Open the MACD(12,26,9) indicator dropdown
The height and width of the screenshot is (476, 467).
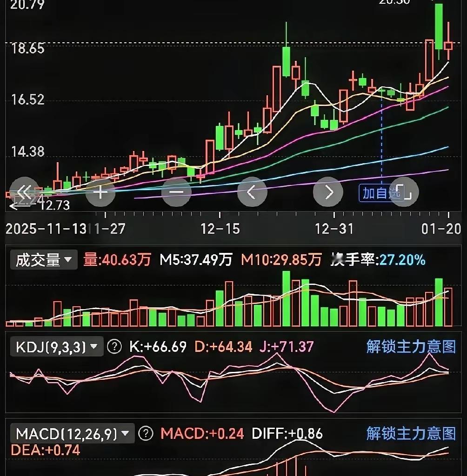pyautogui.click(x=72, y=434)
